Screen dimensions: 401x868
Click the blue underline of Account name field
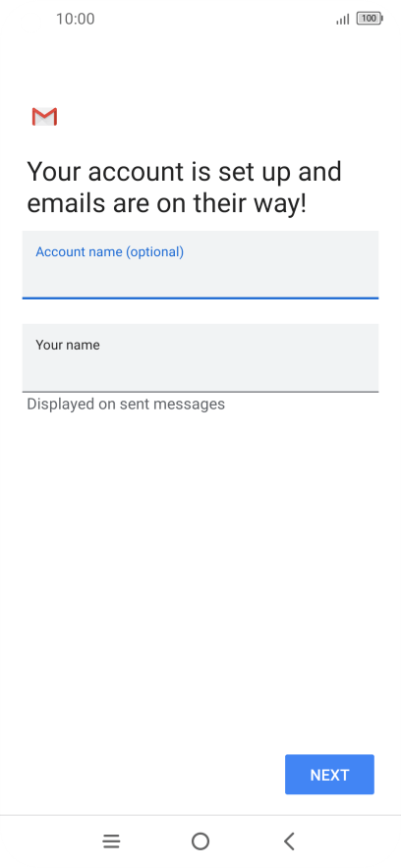point(200,298)
